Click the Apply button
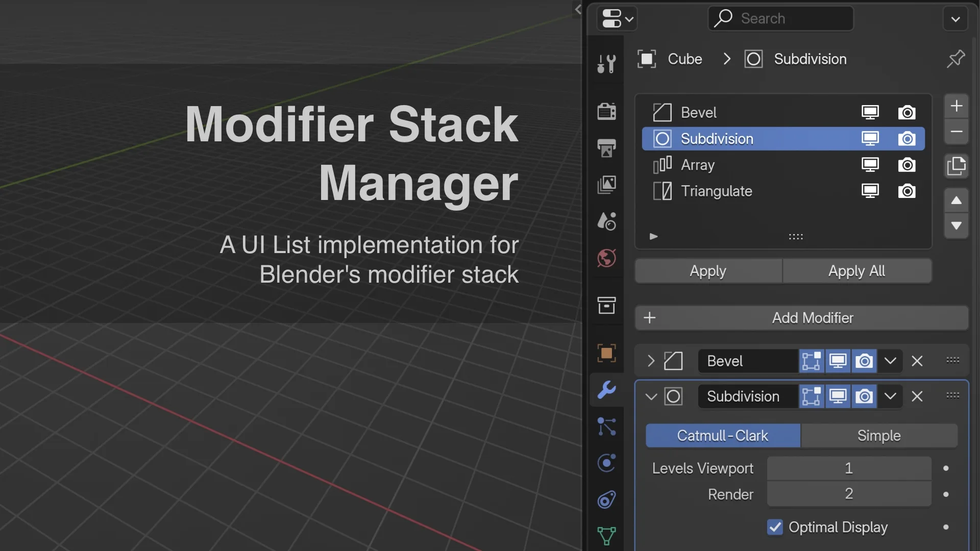980x551 pixels. tap(708, 271)
